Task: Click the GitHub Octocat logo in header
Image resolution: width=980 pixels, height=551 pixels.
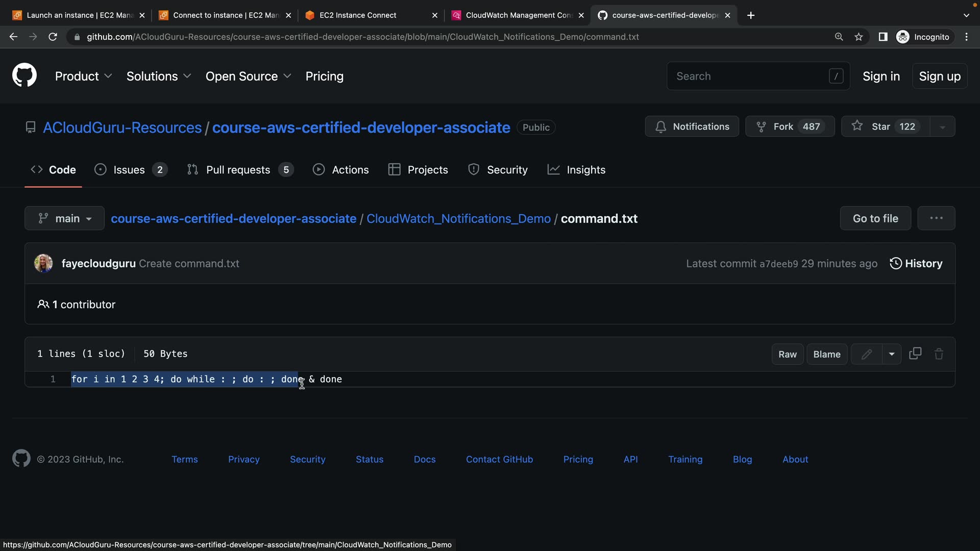Action: 24,76
